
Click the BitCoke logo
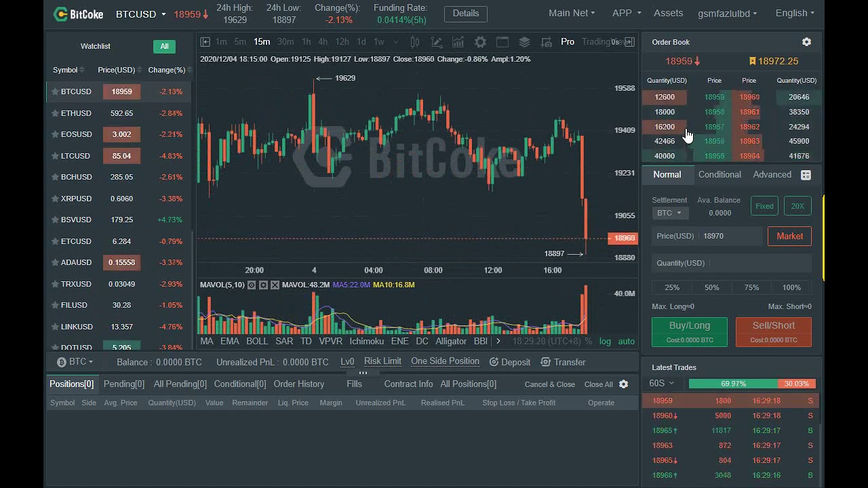click(79, 14)
